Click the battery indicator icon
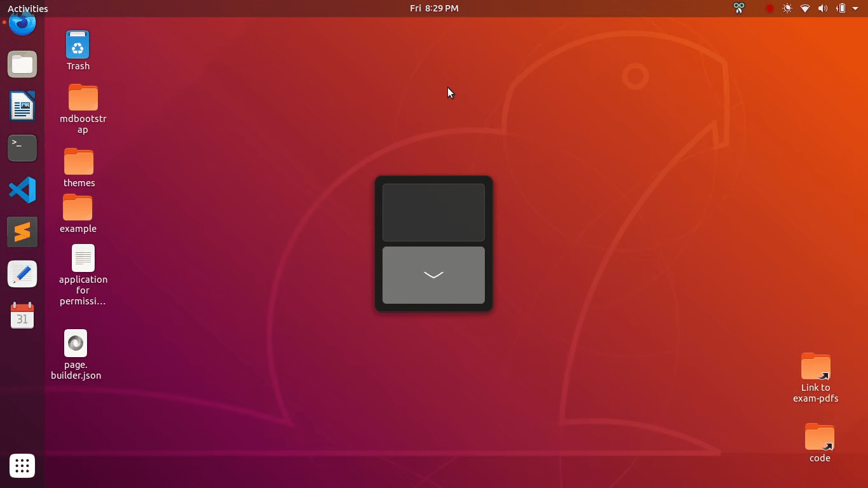The height and width of the screenshot is (488, 868). click(840, 8)
